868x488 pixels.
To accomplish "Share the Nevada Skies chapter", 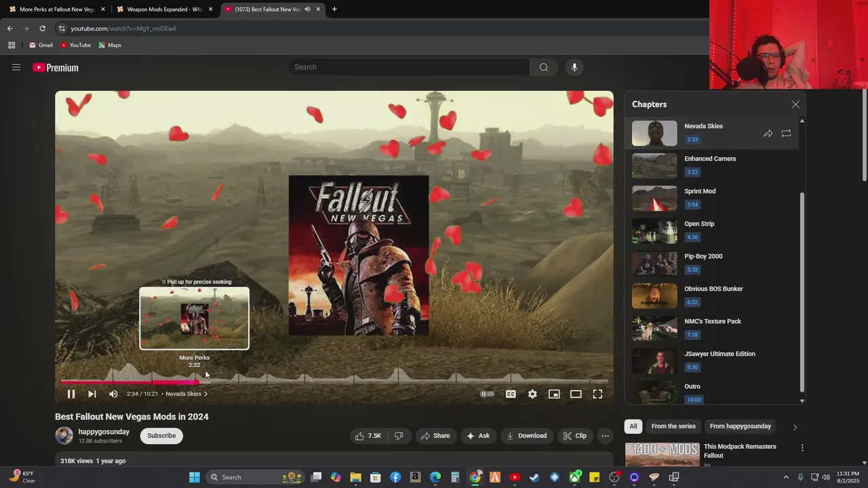I will [x=768, y=134].
